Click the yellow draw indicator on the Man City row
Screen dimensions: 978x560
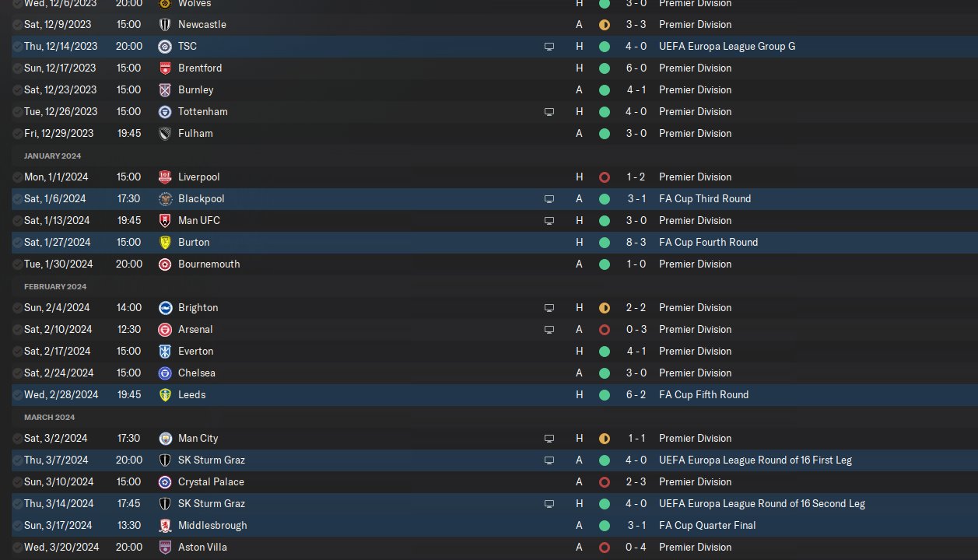[x=604, y=438]
